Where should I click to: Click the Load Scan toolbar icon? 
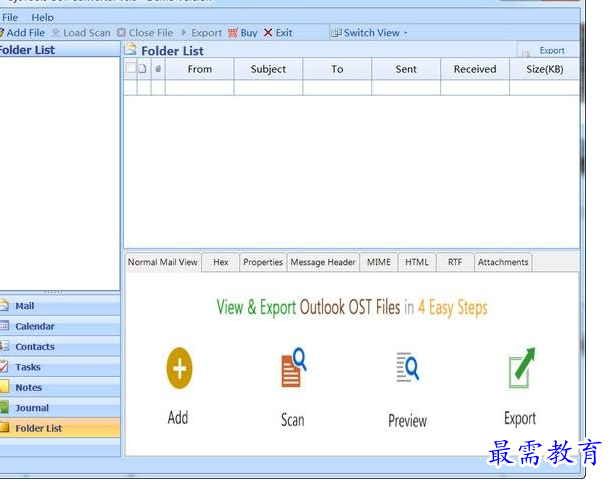[x=56, y=33]
